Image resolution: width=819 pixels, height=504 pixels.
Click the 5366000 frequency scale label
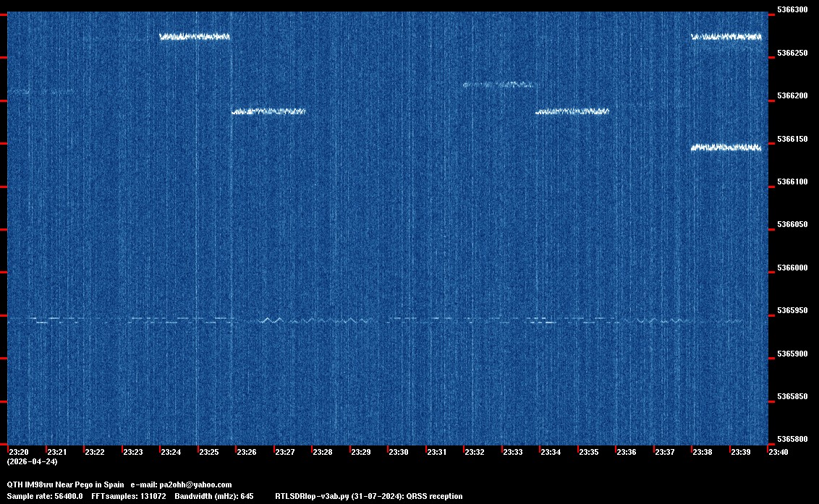point(792,268)
